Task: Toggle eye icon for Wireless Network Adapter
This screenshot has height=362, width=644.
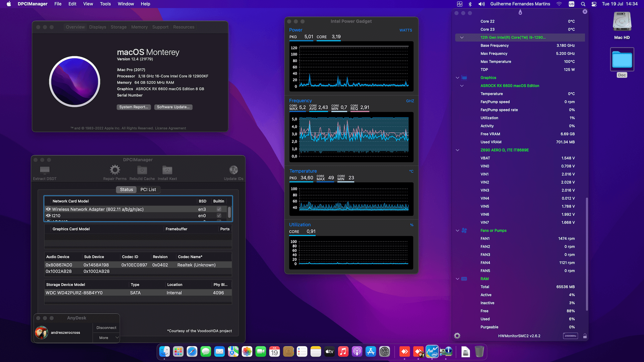Action: 48,209
